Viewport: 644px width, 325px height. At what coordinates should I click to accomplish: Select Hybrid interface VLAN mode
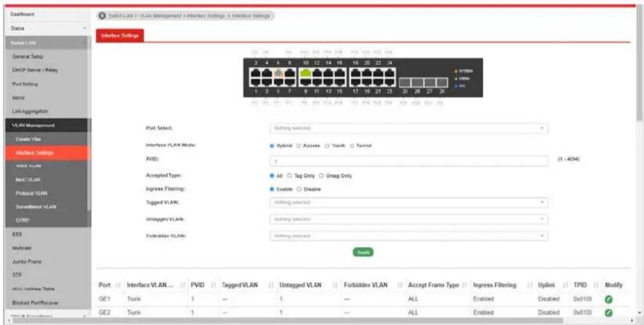pos(272,146)
